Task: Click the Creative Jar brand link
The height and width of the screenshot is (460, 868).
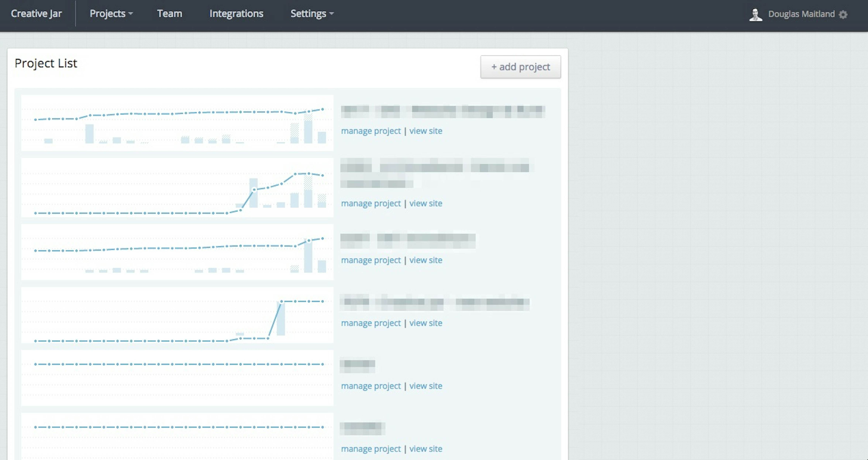Action: pyautogui.click(x=36, y=13)
